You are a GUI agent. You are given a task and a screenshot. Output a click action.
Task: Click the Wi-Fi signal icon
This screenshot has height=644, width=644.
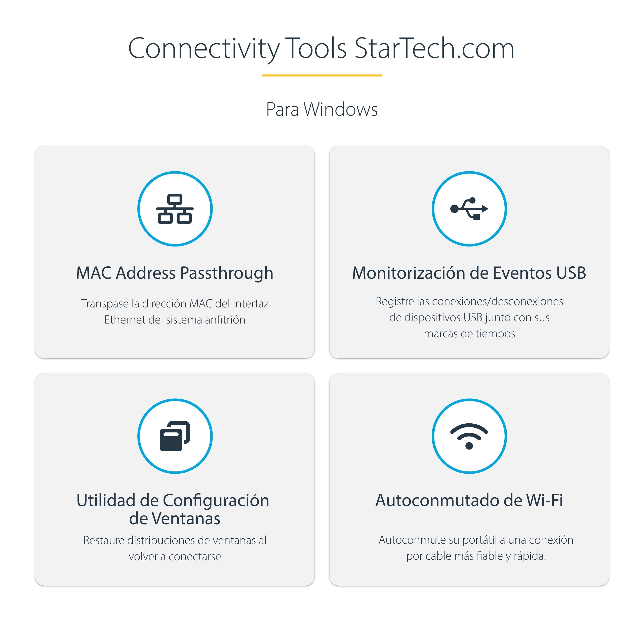click(x=469, y=436)
